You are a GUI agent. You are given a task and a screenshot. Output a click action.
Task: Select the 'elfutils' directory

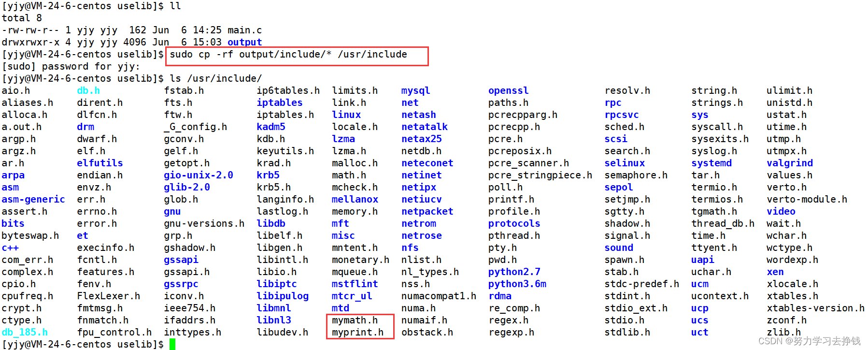click(x=100, y=163)
